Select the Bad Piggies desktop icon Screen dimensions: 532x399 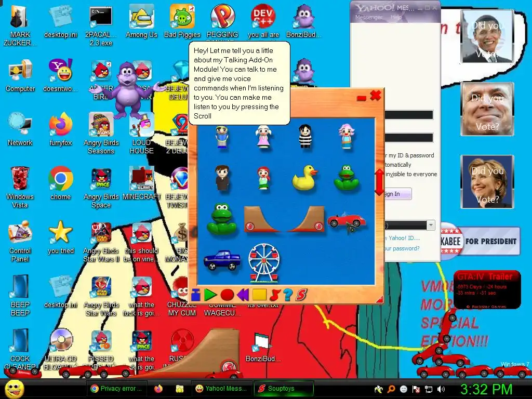pos(182,21)
